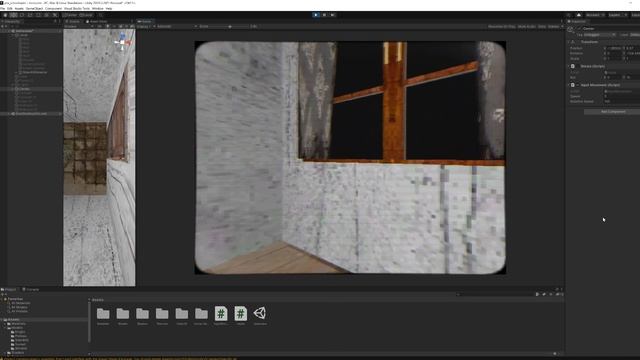Open the File menu
The height and width of the screenshot is (360, 640).
click(2, 8)
